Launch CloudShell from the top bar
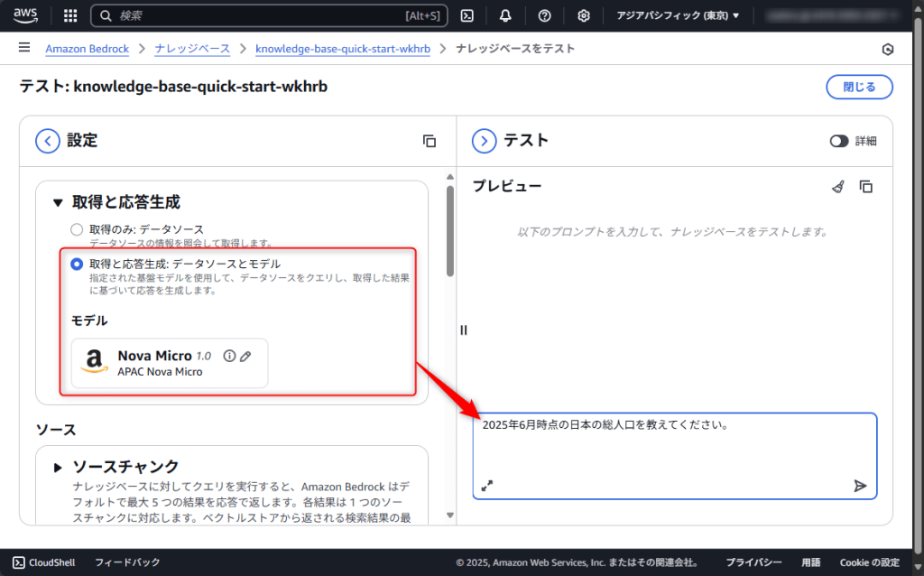 467,16
